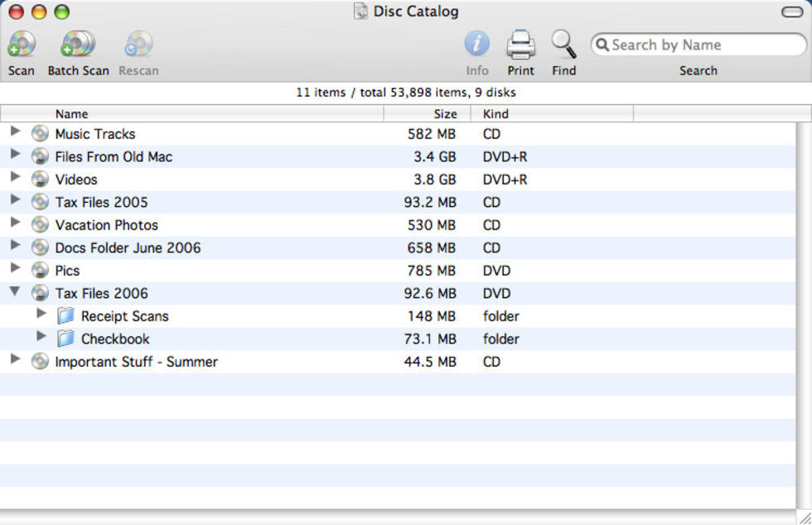Expand the Receipt Scans folder
This screenshot has height=525, width=812.
tap(42, 315)
